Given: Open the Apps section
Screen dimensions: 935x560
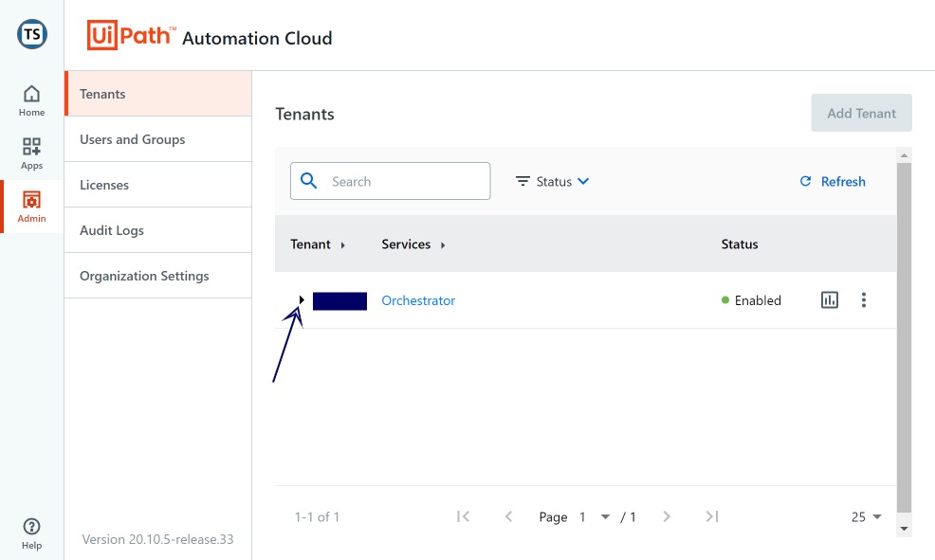Looking at the screenshot, I should coord(31,154).
